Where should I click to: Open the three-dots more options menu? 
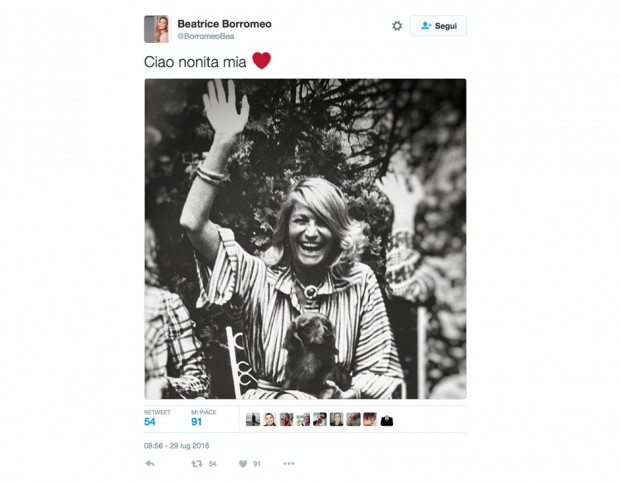pyautogui.click(x=289, y=464)
